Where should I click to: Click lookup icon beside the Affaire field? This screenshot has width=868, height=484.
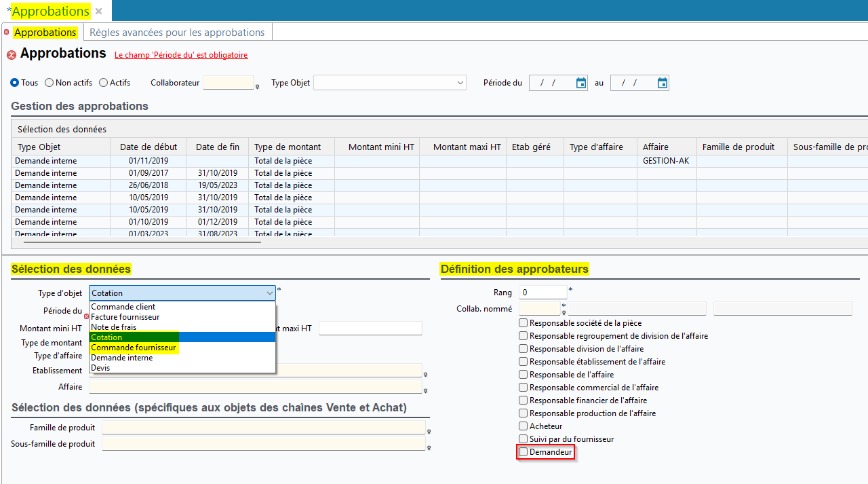pos(426,390)
